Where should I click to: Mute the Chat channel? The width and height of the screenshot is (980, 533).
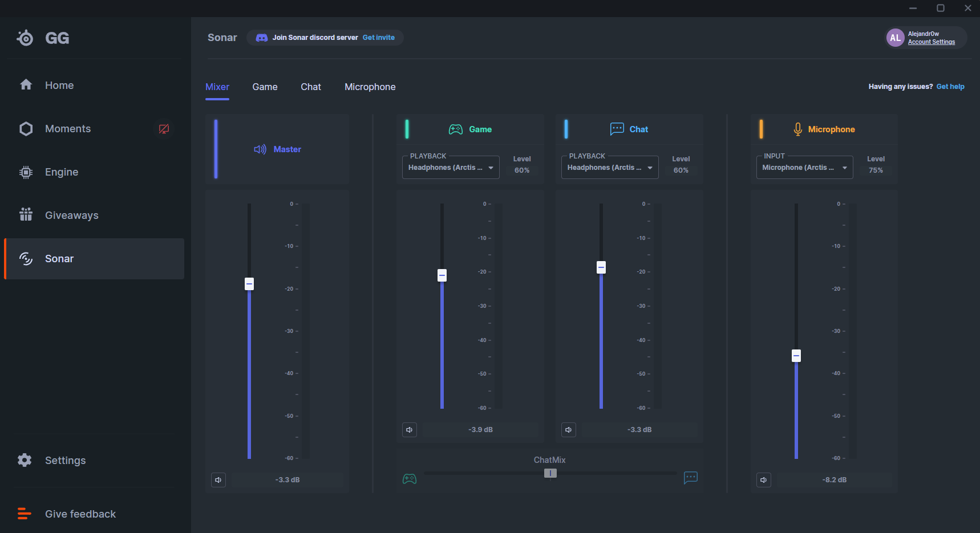(x=569, y=430)
